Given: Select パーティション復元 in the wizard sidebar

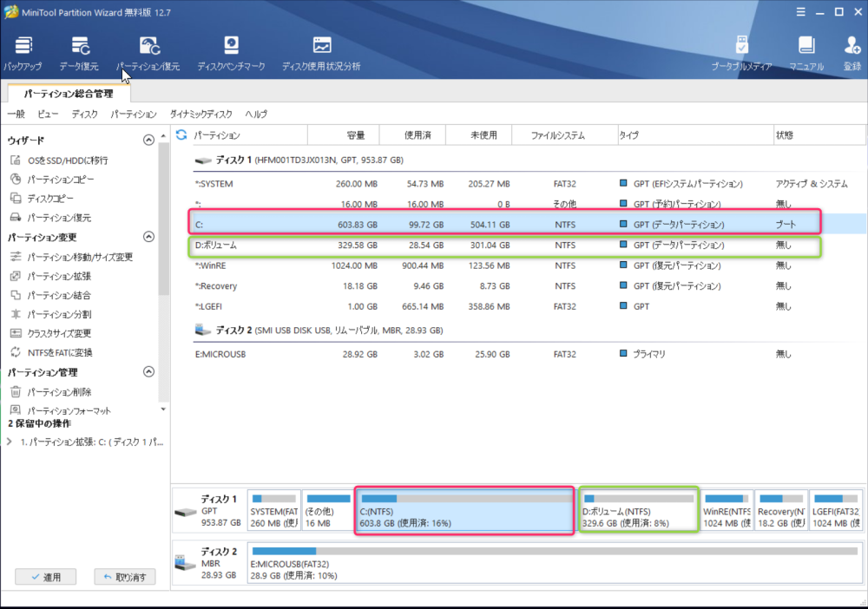Looking at the screenshot, I should coord(51,218).
